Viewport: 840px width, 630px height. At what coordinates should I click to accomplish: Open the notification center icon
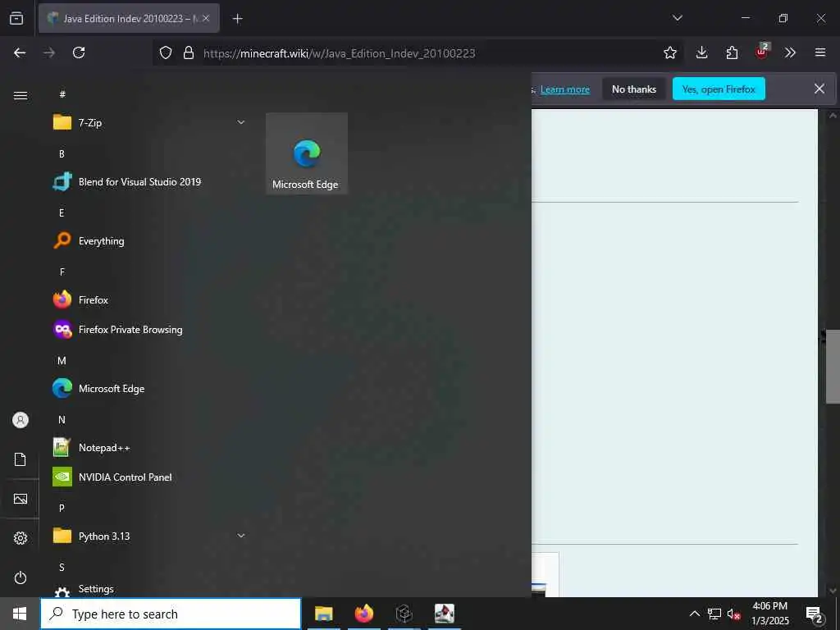(x=815, y=614)
